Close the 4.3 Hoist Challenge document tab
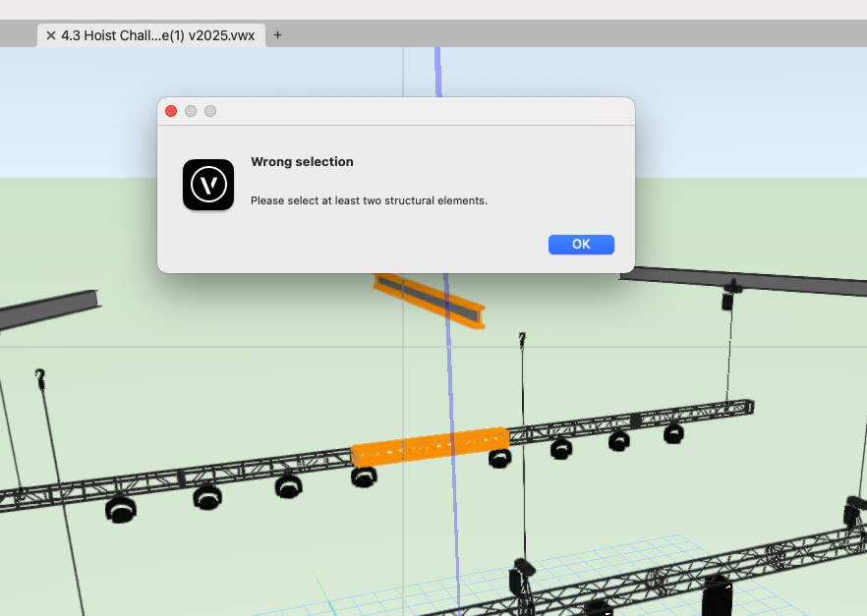867x616 pixels. [x=51, y=35]
